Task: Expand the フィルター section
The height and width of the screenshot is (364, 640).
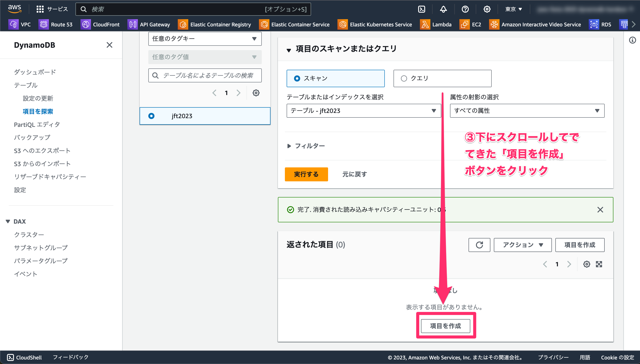Action: pyautogui.click(x=306, y=146)
